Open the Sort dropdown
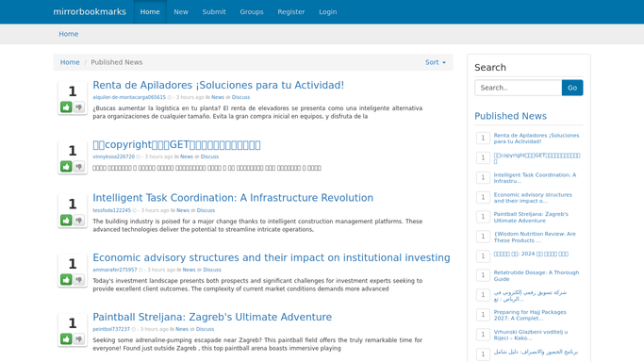Viewport: 644px width, 362px height. pyautogui.click(x=435, y=62)
